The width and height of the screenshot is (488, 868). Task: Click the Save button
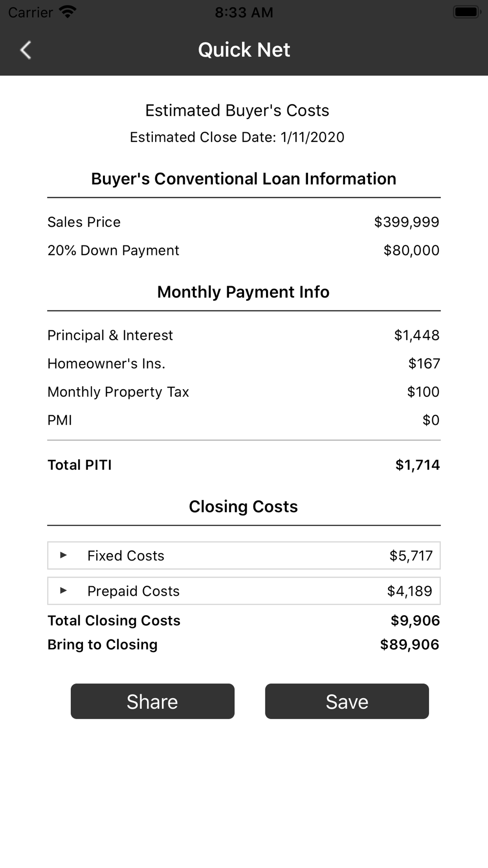(x=347, y=702)
